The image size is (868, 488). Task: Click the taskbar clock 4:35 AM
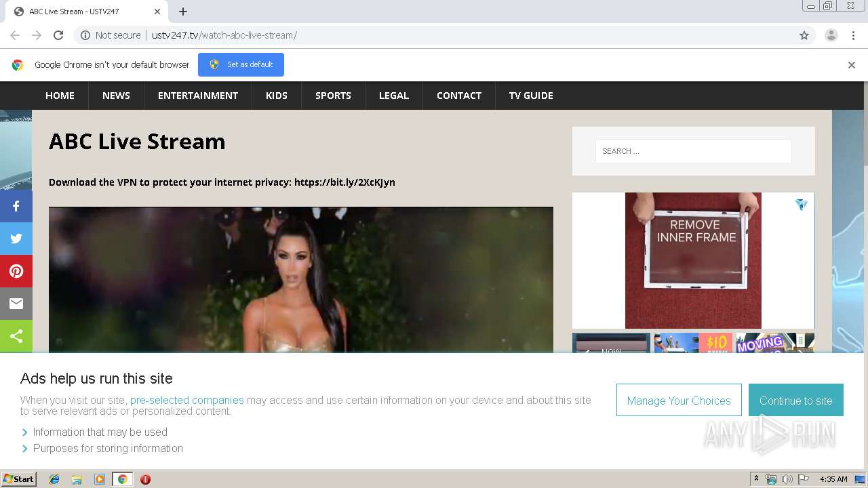click(833, 479)
